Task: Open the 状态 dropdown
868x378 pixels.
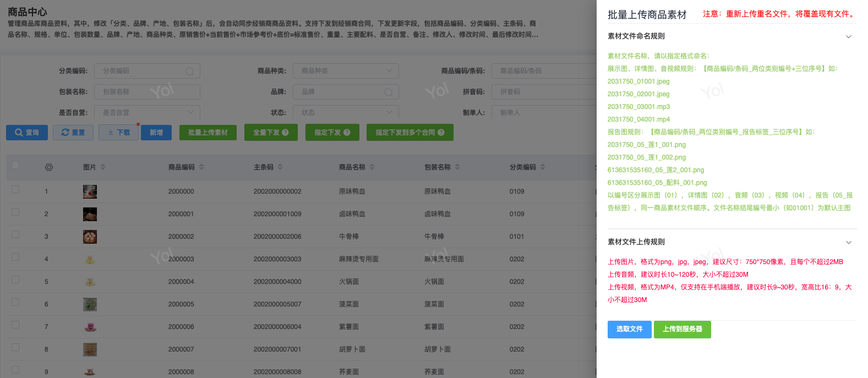Action: click(346, 113)
